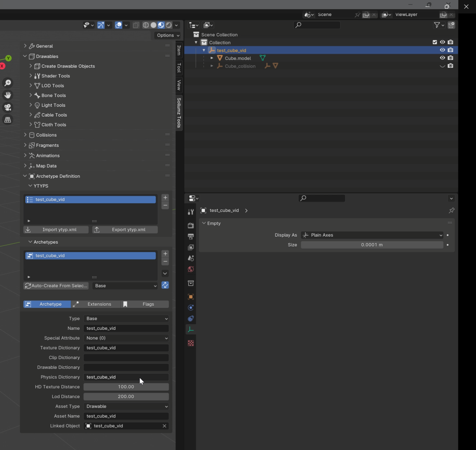Click the Clip Dictionary text field
Viewport: 476px width, 450px height.
[126, 357]
